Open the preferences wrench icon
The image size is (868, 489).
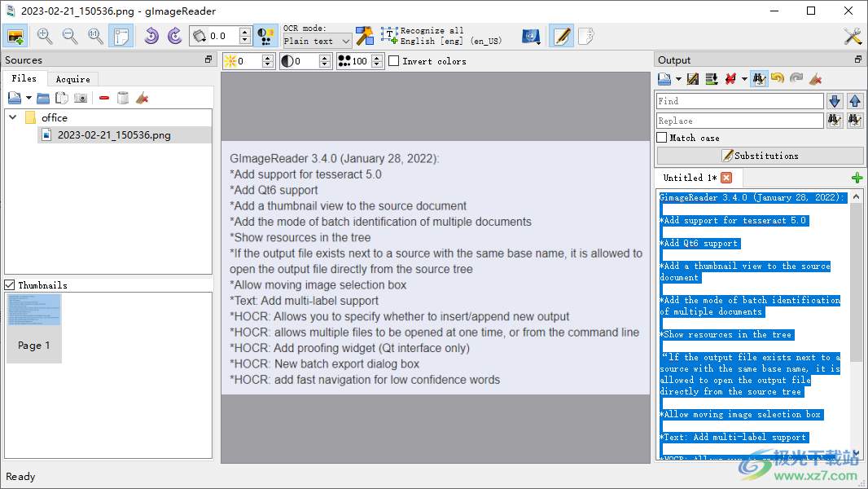(x=853, y=36)
